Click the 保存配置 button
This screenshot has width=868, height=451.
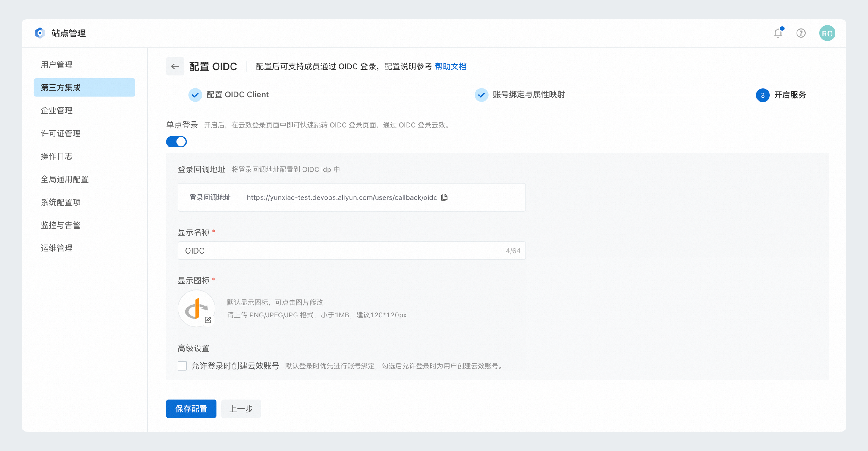191,408
